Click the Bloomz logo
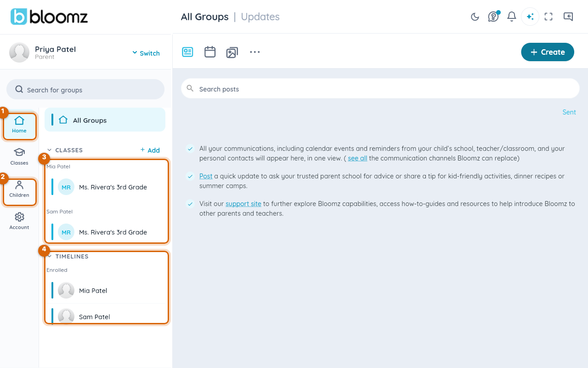The image size is (588, 368). [x=49, y=17]
